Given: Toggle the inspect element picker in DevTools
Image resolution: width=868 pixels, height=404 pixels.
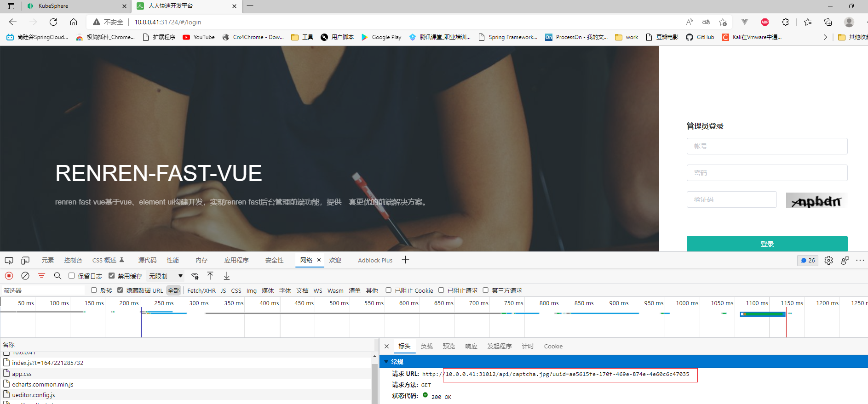Looking at the screenshot, I should 9,260.
